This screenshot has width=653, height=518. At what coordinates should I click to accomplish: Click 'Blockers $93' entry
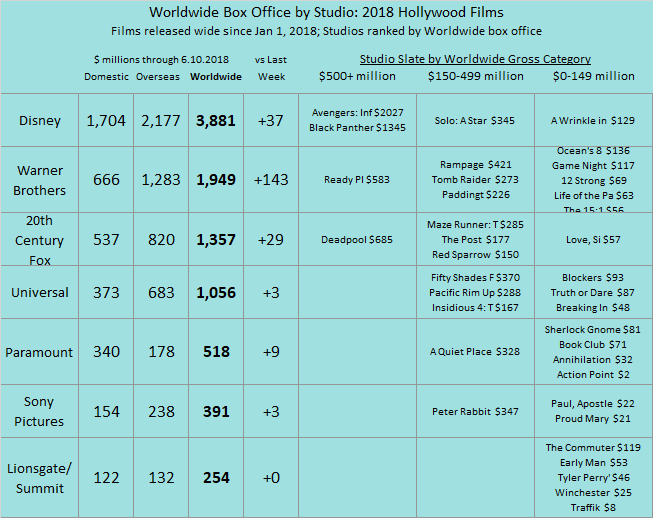[593, 278]
